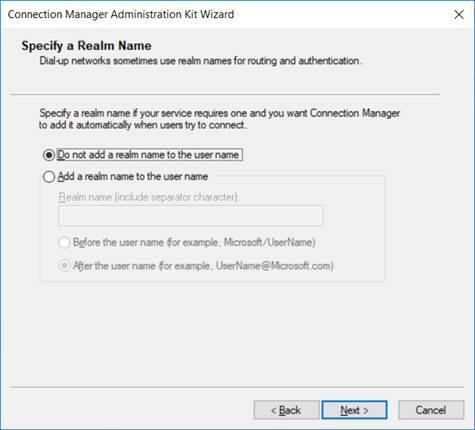
Task: Close the CMAK wizard with the X icon
Action: point(459,14)
